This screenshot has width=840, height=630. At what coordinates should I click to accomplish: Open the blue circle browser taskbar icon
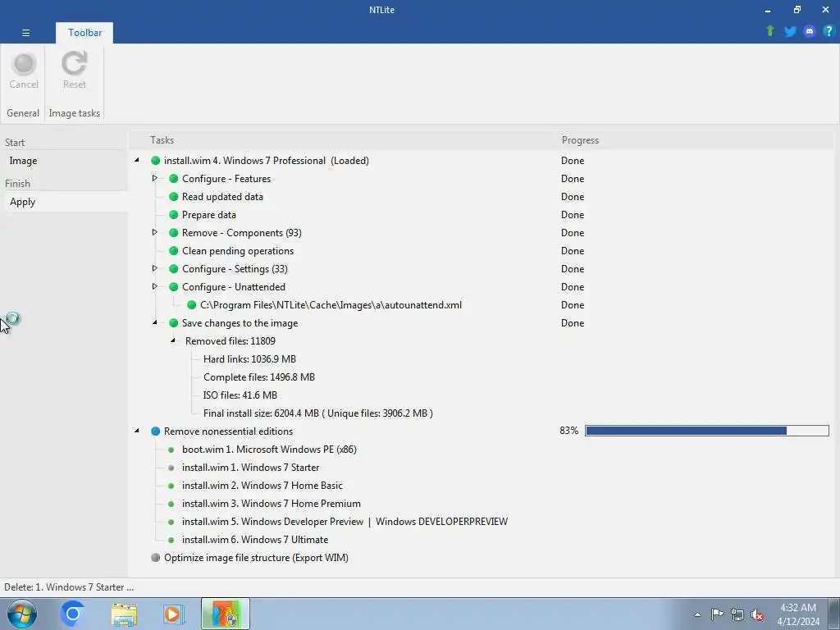tap(73, 614)
